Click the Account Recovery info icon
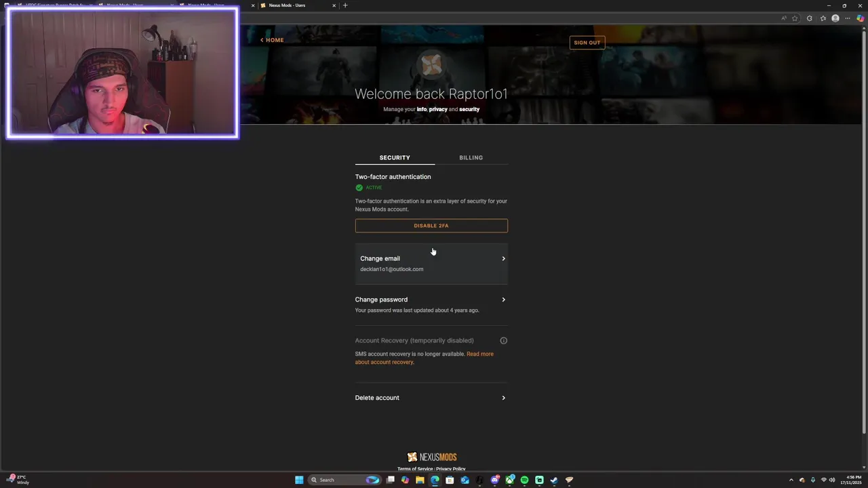868x488 pixels. click(x=504, y=341)
